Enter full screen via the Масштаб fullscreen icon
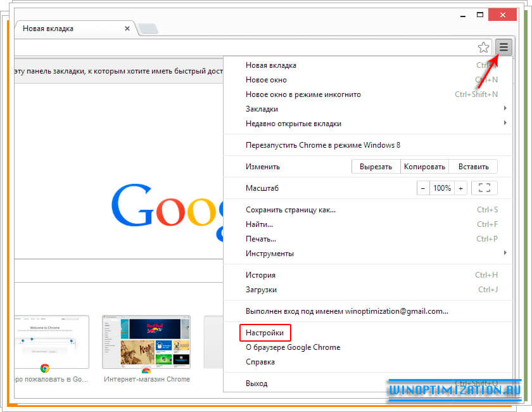Screen dimensions: 532x412 (484, 188)
